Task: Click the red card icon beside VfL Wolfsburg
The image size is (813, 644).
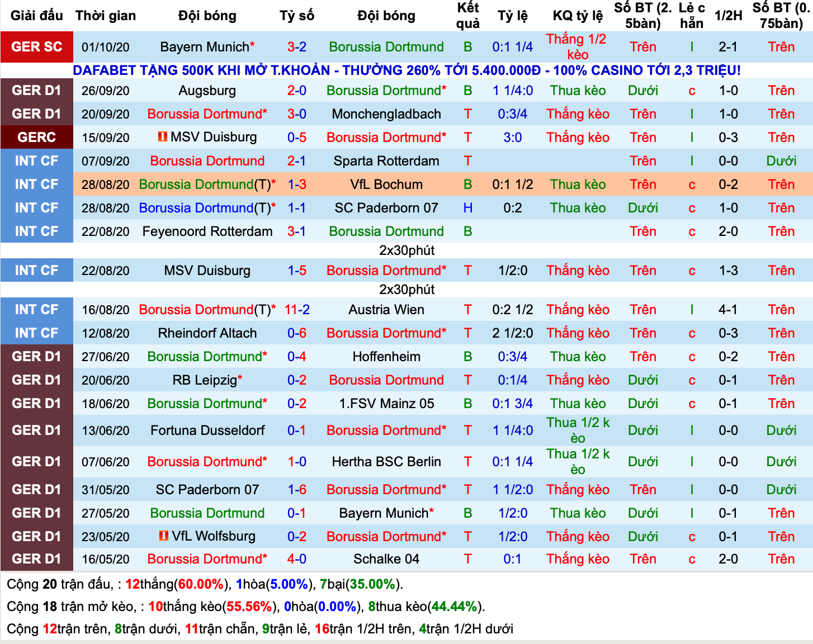Action: pyautogui.click(x=164, y=536)
